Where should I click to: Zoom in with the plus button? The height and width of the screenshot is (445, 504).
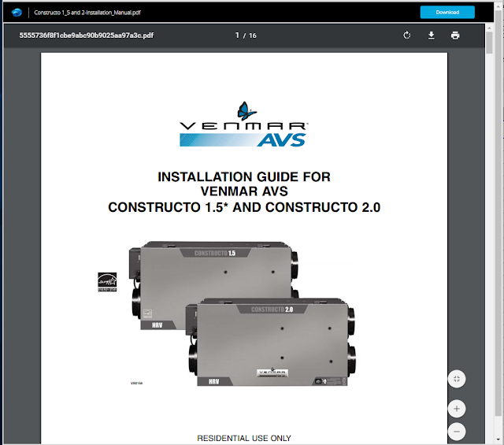point(457,409)
